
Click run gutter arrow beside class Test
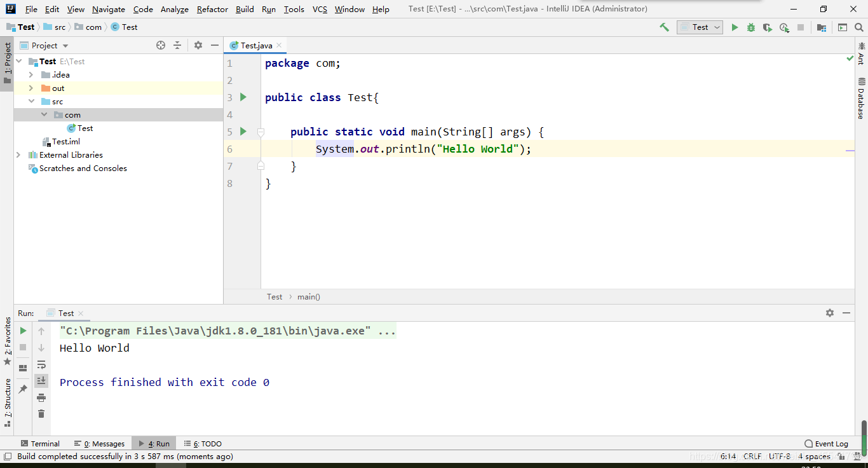243,97
